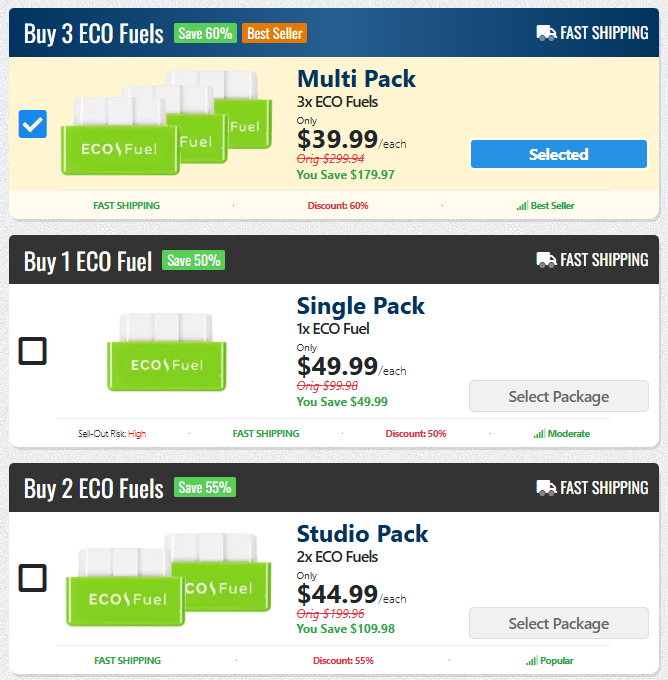Screen dimensions: 668x680
Task: Click the Buy 2 ECO Fuels header
Action: click(x=93, y=489)
